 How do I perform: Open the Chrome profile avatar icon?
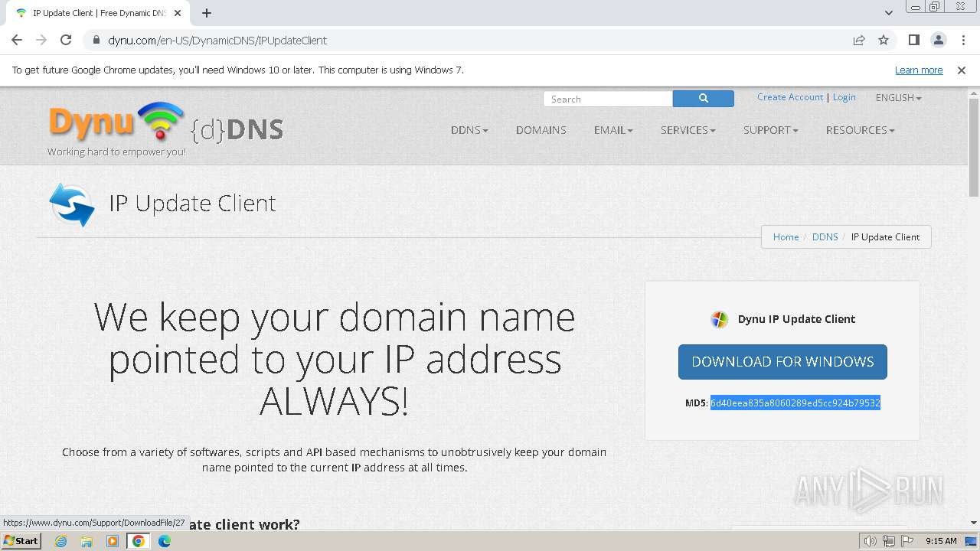[938, 40]
